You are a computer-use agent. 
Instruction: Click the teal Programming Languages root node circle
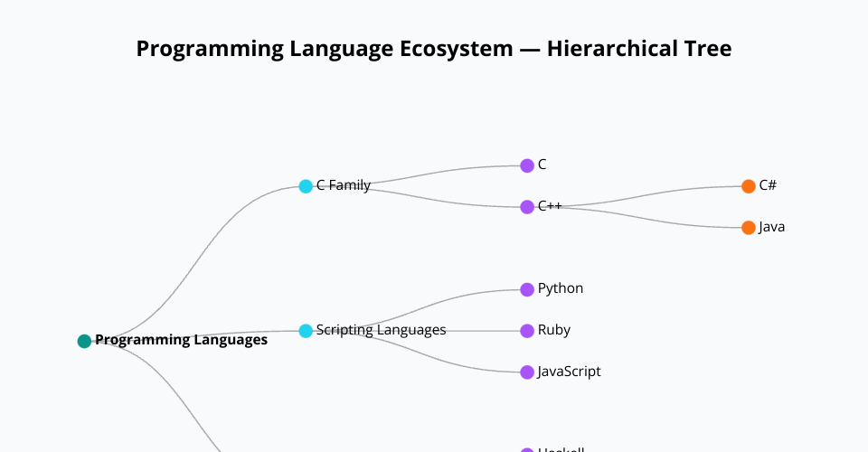coord(84,341)
